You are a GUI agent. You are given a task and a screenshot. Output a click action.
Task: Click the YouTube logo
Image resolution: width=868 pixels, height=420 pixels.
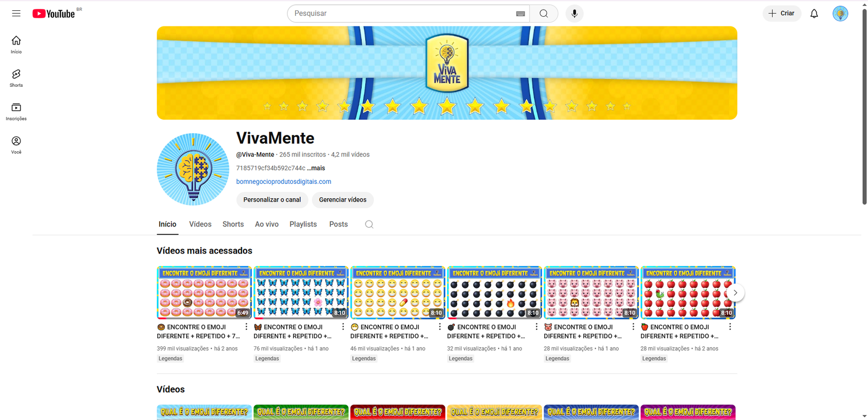pos(54,14)
